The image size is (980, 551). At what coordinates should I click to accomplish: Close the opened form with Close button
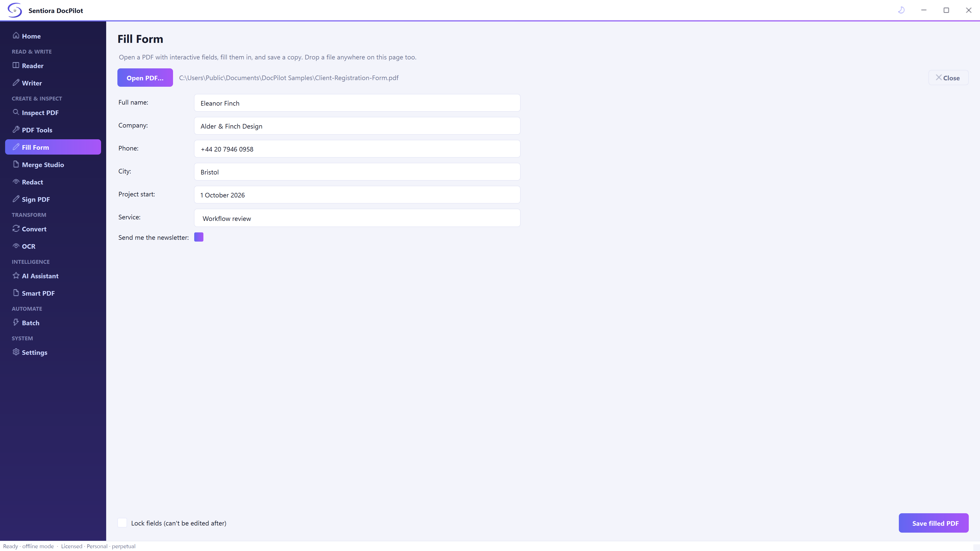948,78
